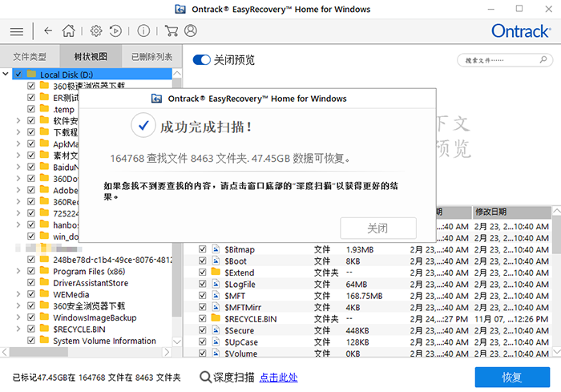
Task: Uncheck the $MFT file checkbox
Action: 203,295
